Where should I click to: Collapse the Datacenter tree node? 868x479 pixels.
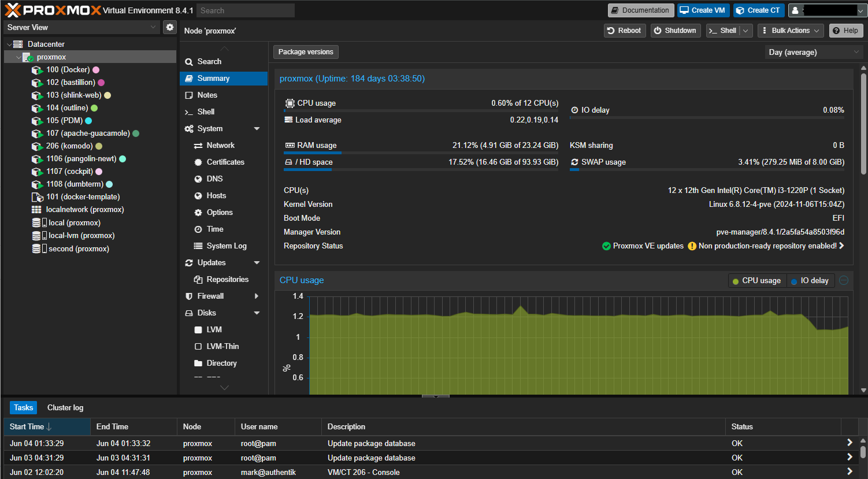pyautogui.click(x=9, y=43)
